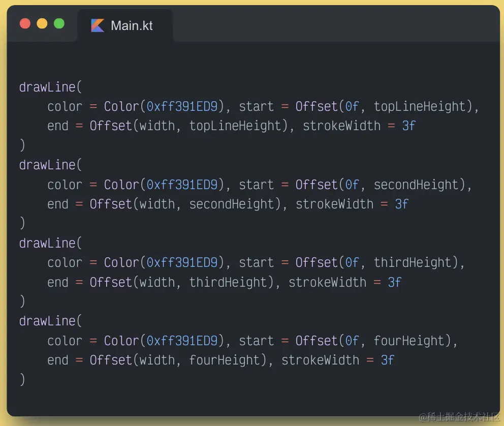Image resolution: width=504 pixels, height=426 pixels.
Task: Click the 0f argument in the third drawLine
Action: pyautogui.click(x=352, y=263)
